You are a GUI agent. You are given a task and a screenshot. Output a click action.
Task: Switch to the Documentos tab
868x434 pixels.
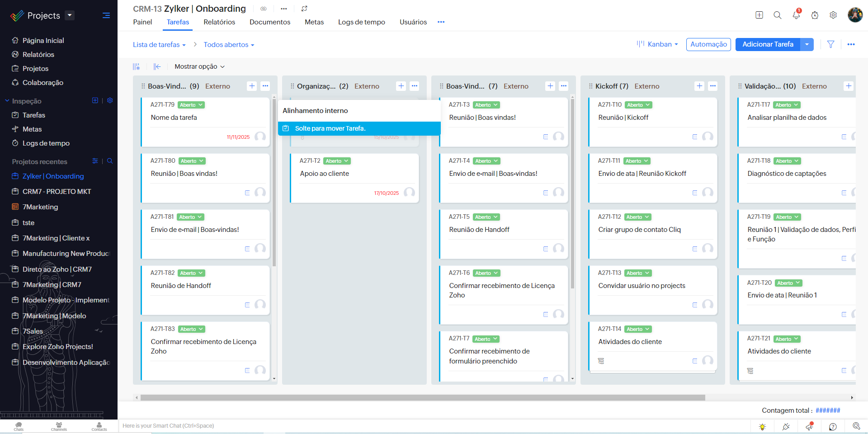click(270, 22)
